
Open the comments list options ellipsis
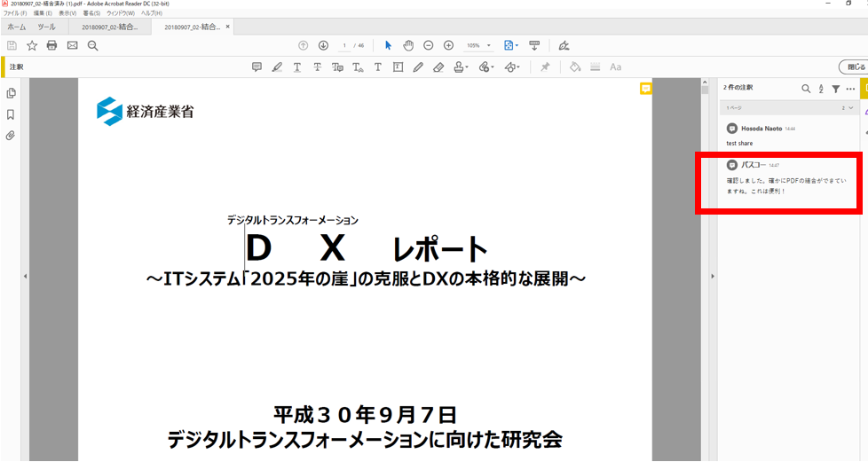851,89
